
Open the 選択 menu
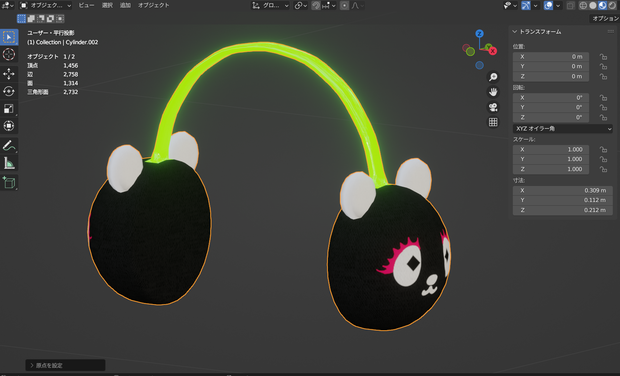(x=107, y=5)
